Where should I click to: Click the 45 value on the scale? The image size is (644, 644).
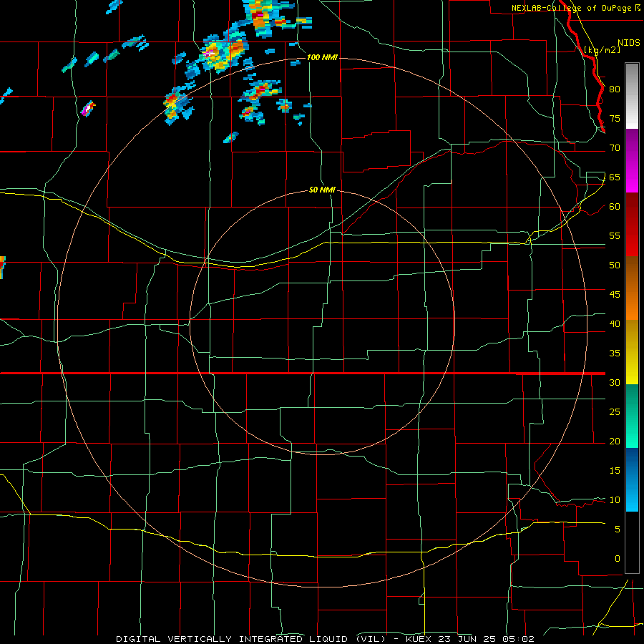[615, 295]
